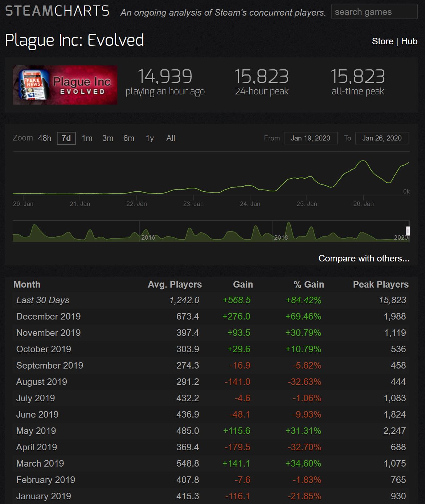Screen dimensions: 425x504
Task: Select the April 2019 row label
Action: pyautogui.click(x=37, y=447)
